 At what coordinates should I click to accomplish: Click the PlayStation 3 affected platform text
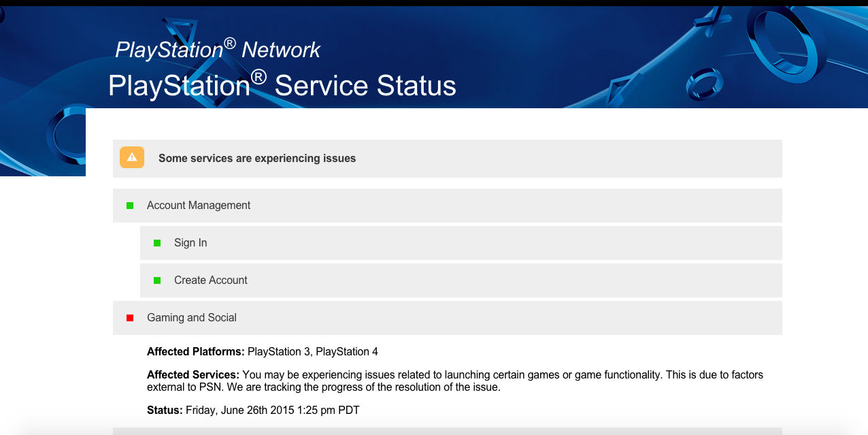[x=279, y=351]
